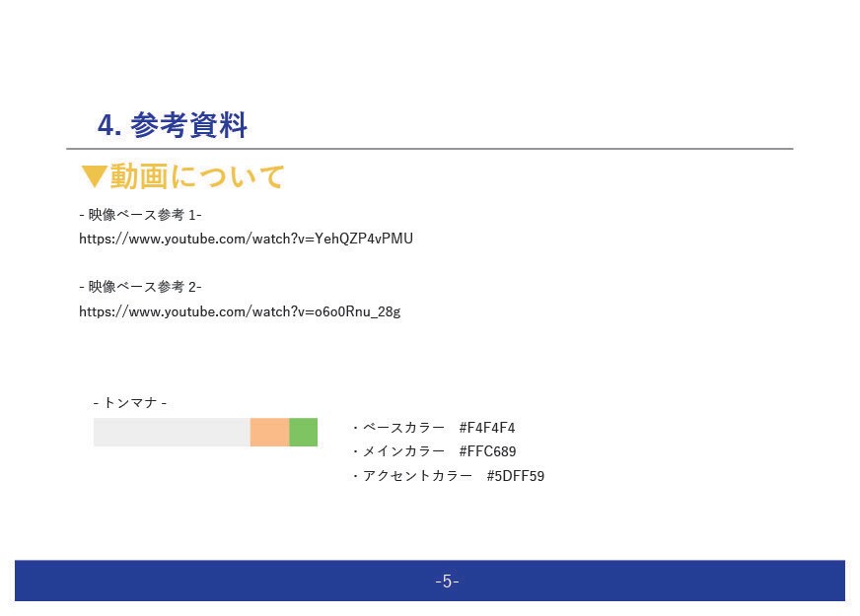Image resolution: width=860 pixels, height=616 pixels.
Task: Click the label - 映像ベース参考 2-
Action: click(x=140, y=287)
